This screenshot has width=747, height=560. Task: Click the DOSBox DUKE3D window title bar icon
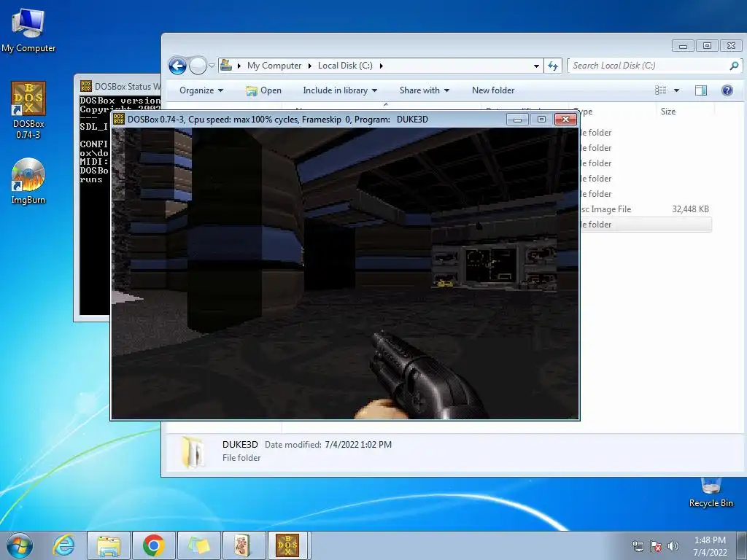point(119,119)
